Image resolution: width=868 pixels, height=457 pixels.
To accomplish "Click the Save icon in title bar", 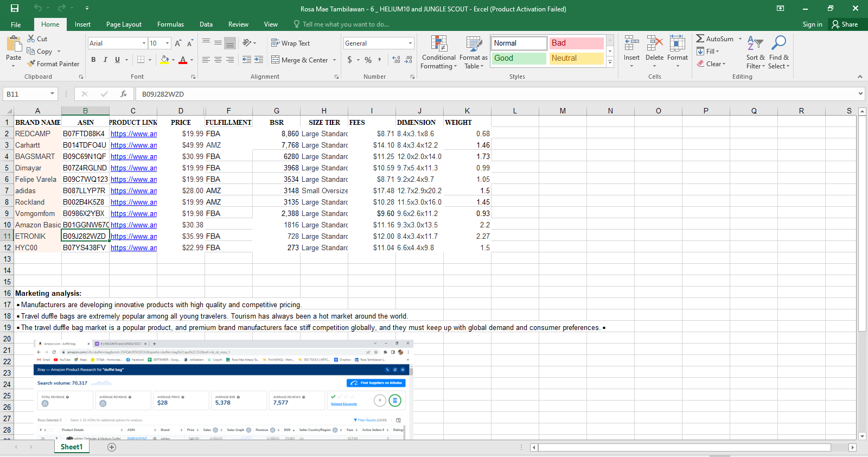I will [x=15, y=8].
